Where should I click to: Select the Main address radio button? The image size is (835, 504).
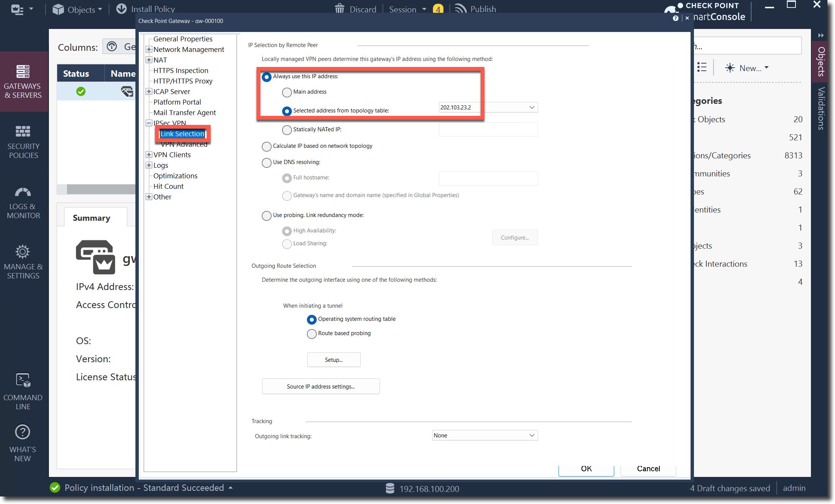[287, 92]
